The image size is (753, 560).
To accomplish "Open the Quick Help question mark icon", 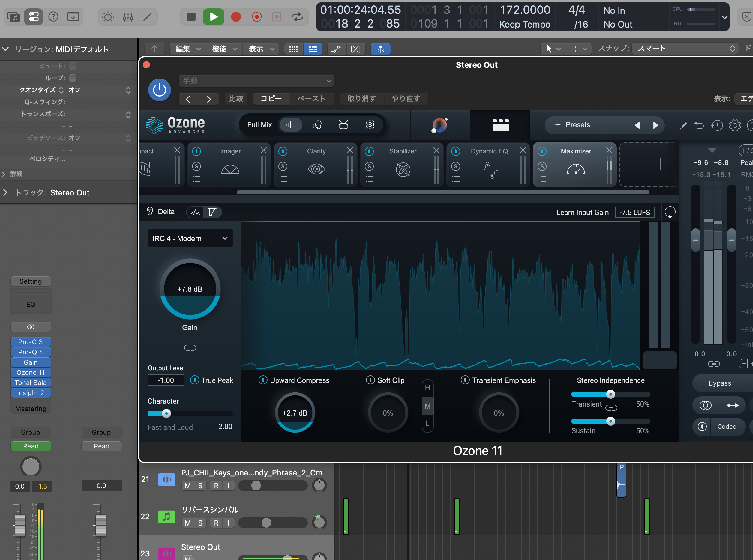I will [x=53, y=16].
